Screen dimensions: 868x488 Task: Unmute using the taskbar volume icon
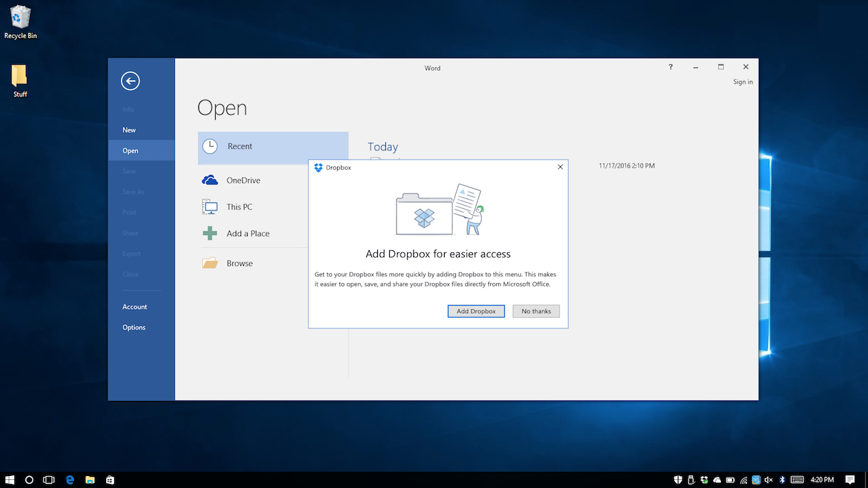[769, 479]
